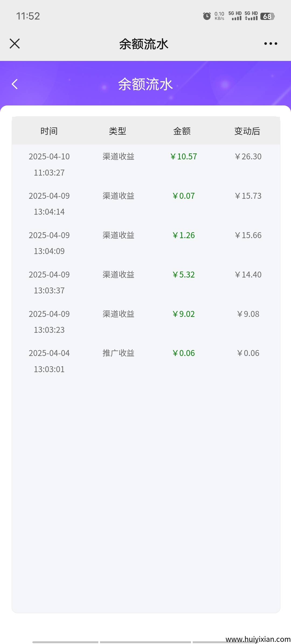291x644 pixels.
Task: Tap the 类型 column header
Action: point(117,131)
